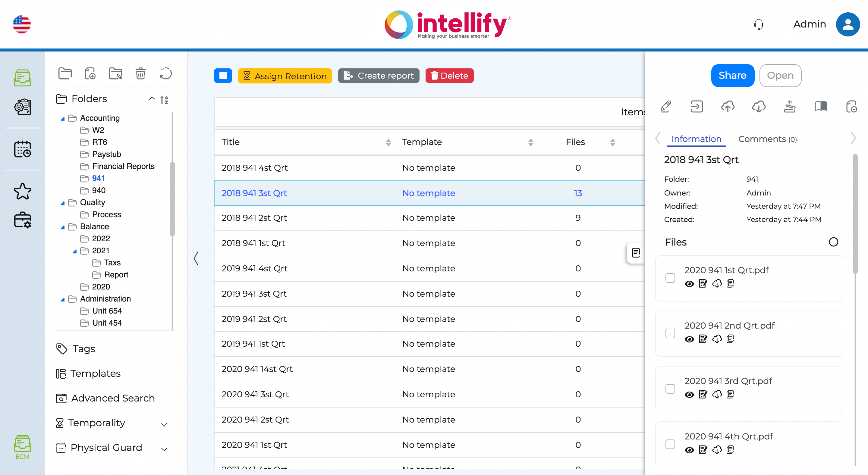Screen dimensions: 868x475
Task: Check the select-all box beside Assign Retention
Action: click(223, 76)
